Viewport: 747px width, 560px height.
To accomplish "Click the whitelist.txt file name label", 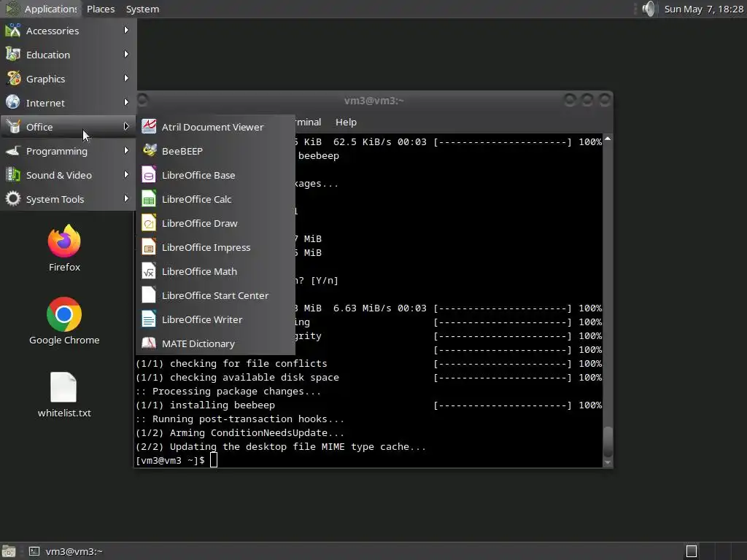I will click(x=64, y=413).
